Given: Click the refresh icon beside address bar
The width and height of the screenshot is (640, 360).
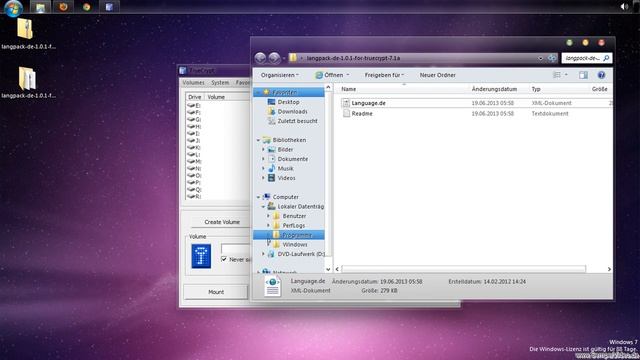Looking at the screenshot, I should coord(552,58).
